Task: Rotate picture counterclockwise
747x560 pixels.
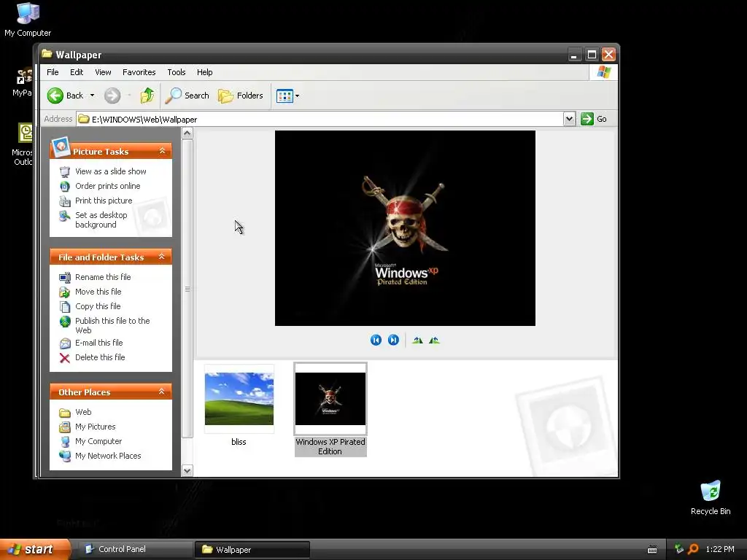Action: [x=434, y=340]
